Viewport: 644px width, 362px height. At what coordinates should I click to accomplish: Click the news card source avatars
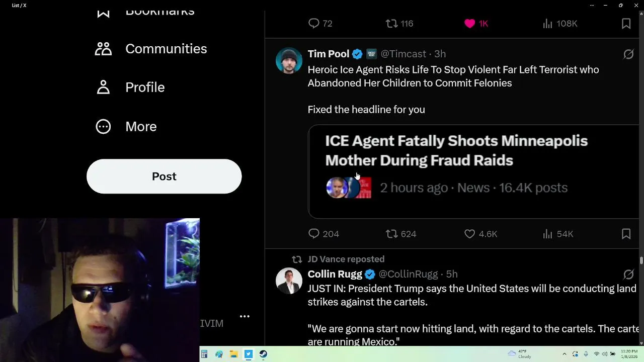pyautogui.click(x=349, y=188)
